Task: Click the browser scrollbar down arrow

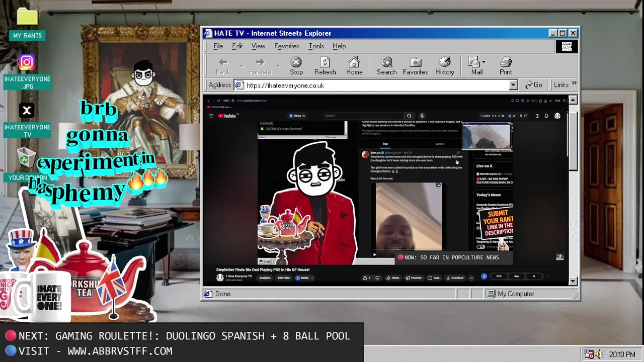Action: click(573, 282)
